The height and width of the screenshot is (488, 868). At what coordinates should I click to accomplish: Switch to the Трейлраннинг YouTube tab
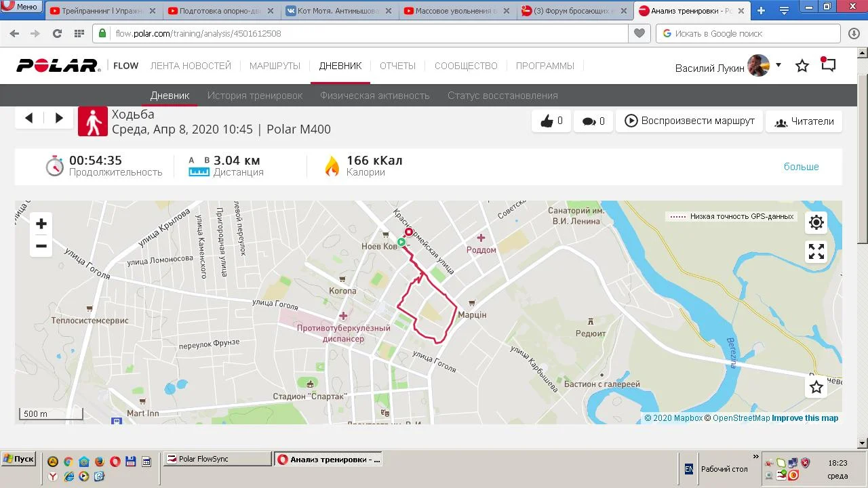(102, 11)
